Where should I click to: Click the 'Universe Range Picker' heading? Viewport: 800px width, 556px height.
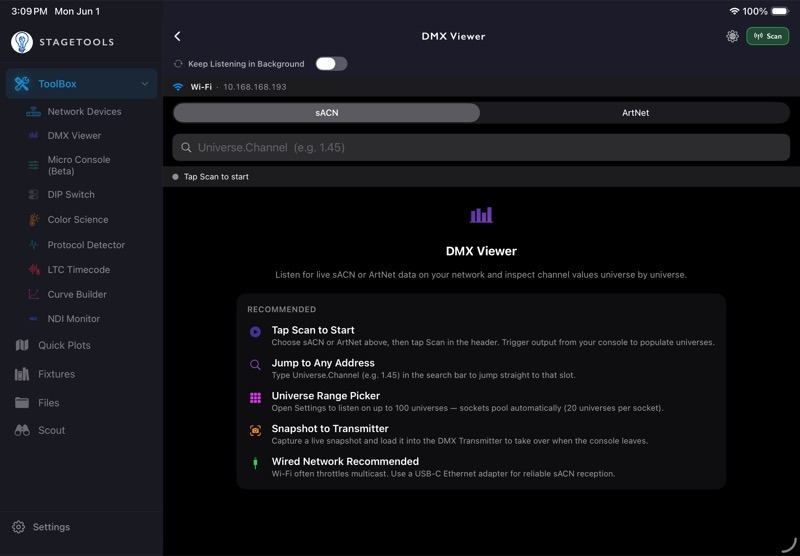click(x=326, y=395)
